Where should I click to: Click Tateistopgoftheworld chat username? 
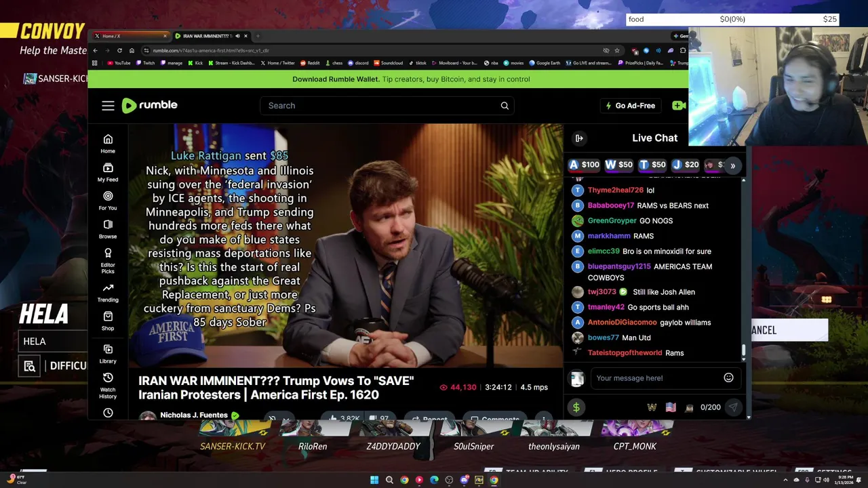pyautogui.click(x=625, y=353)
